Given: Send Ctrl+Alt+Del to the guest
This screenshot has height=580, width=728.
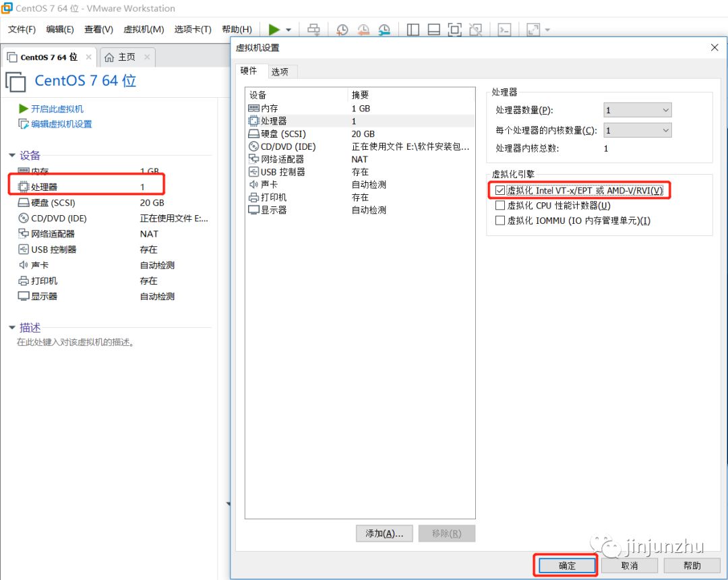Looking at the screenshot, I should (314, 29).
